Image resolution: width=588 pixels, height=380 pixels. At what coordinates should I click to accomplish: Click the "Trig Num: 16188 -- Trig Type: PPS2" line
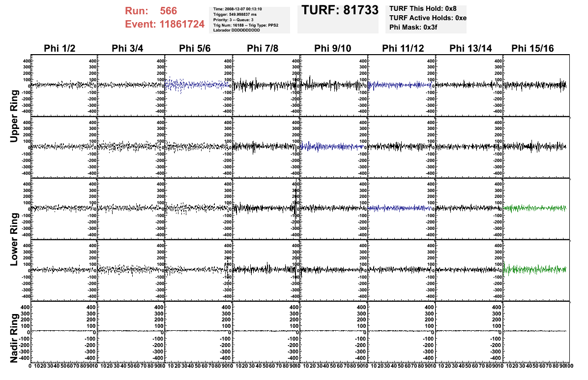246,25
